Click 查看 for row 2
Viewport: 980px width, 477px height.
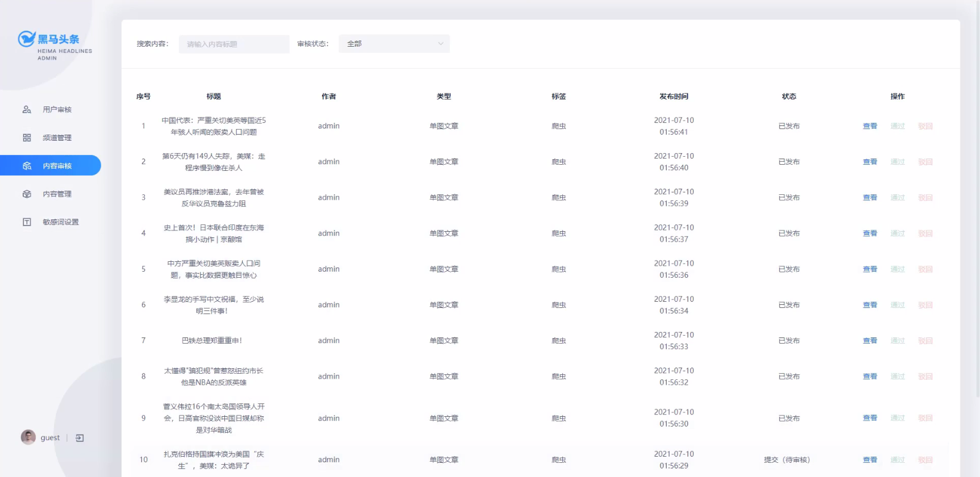870,162
